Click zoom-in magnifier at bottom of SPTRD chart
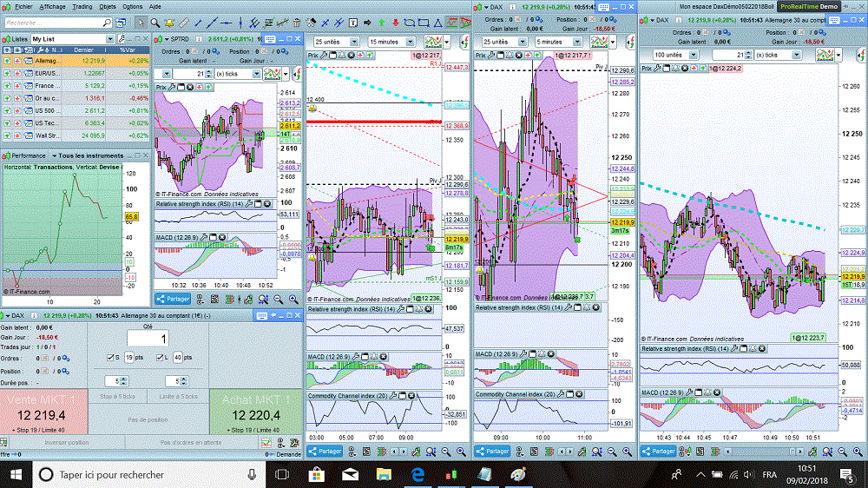Screen dimensions: 868x488 [x=293, y=299]
